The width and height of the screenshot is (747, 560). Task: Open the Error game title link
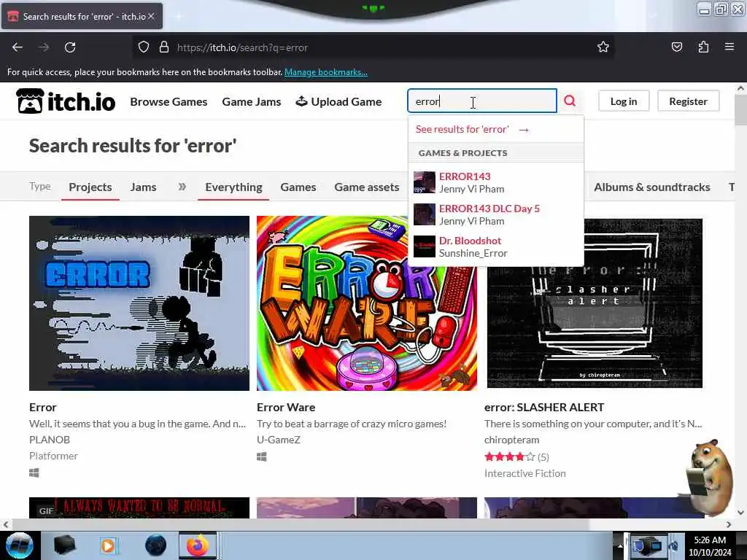(43, 407)
